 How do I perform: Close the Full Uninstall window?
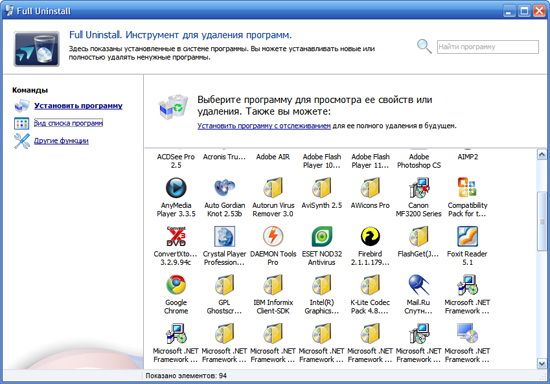(539, 11)
